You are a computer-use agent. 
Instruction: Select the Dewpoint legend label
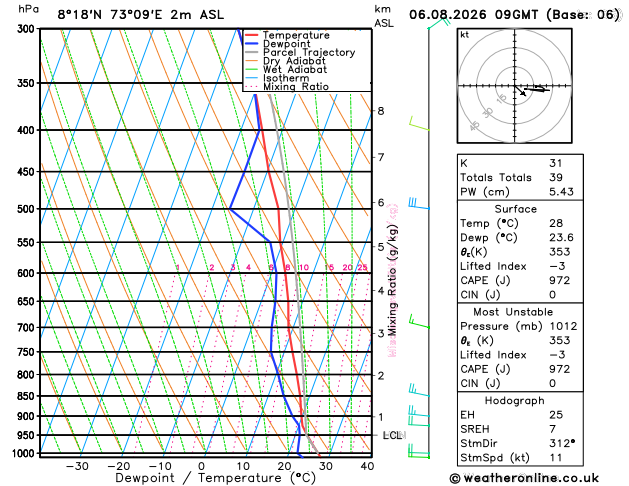286,44
